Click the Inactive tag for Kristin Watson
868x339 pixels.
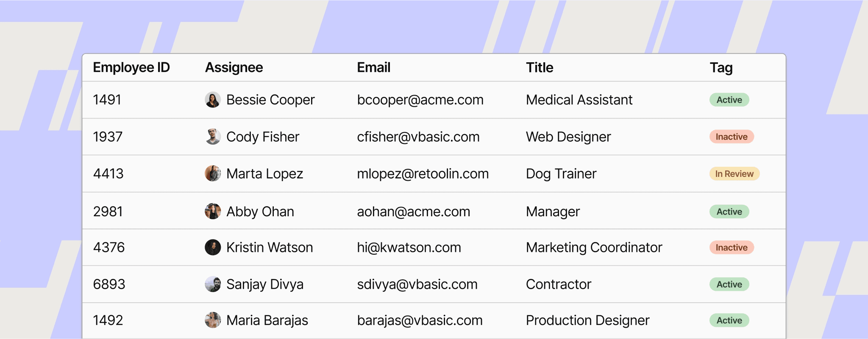(732, 247)
